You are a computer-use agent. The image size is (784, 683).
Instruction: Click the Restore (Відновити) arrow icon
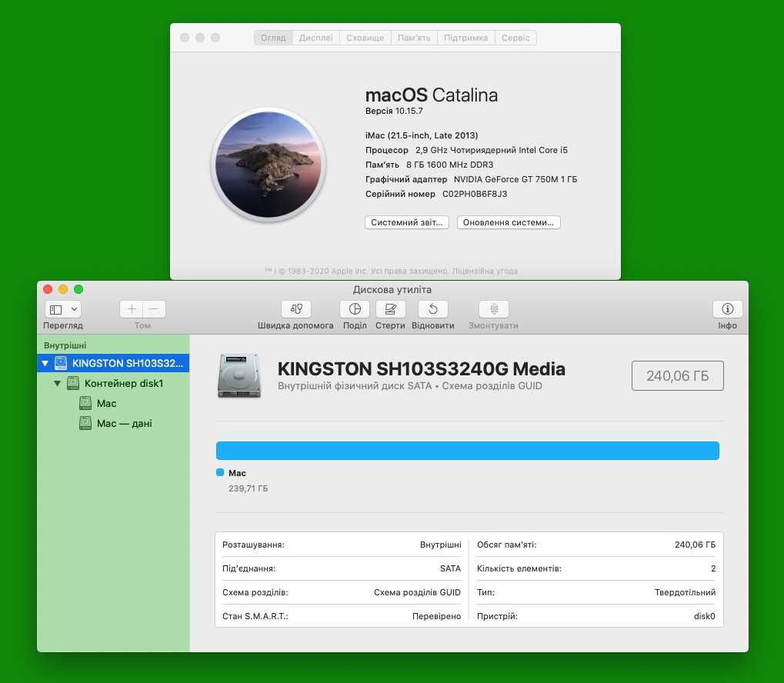point(433,309)
